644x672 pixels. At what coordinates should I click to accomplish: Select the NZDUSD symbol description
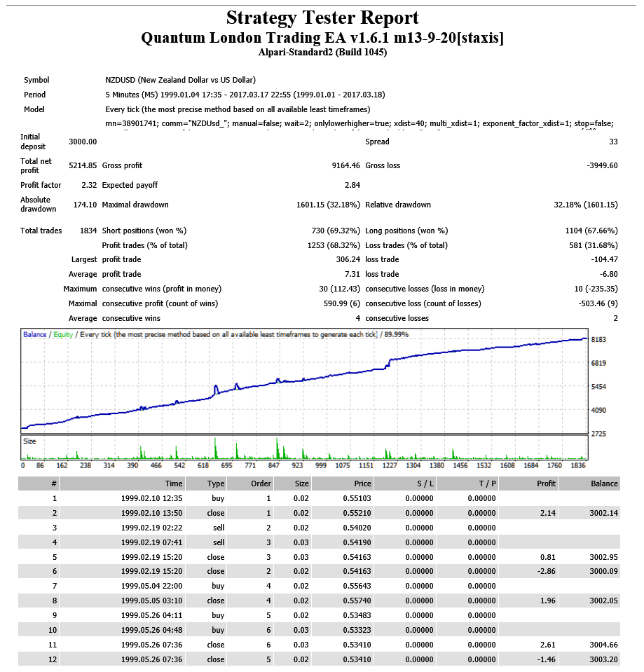[x=180, y=80]
